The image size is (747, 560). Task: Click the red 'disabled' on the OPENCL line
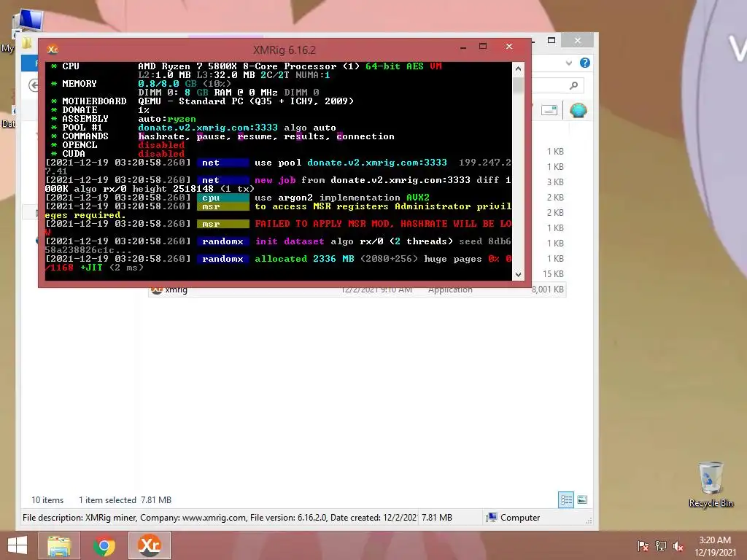coord(161,145)
